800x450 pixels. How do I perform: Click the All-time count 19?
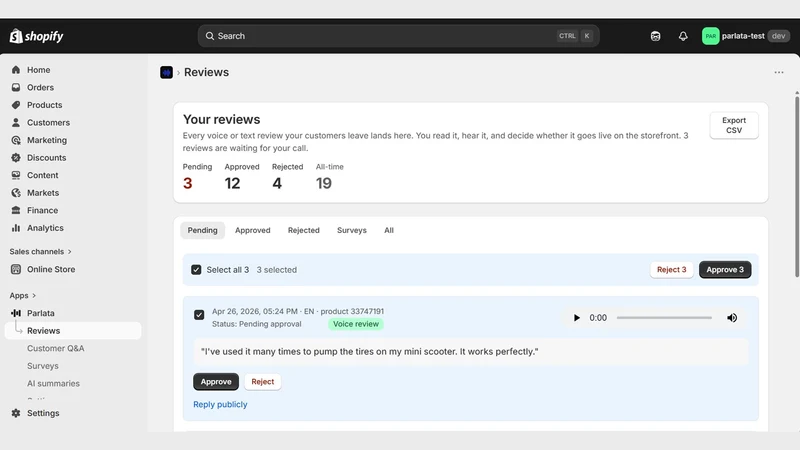click(x=324, y=183)
